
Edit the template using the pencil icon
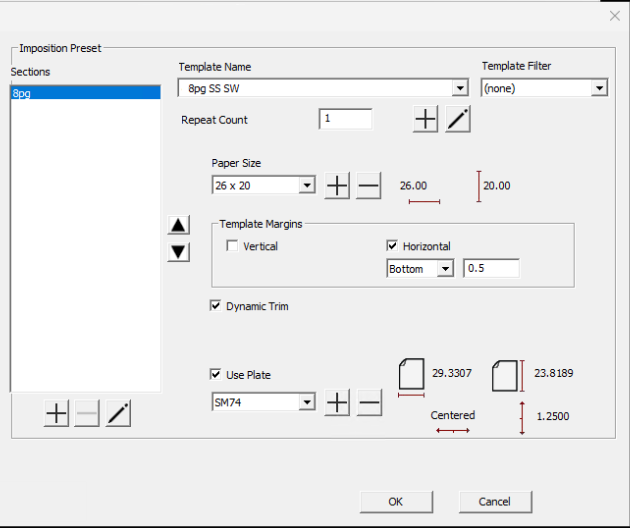tap(458, 119)
